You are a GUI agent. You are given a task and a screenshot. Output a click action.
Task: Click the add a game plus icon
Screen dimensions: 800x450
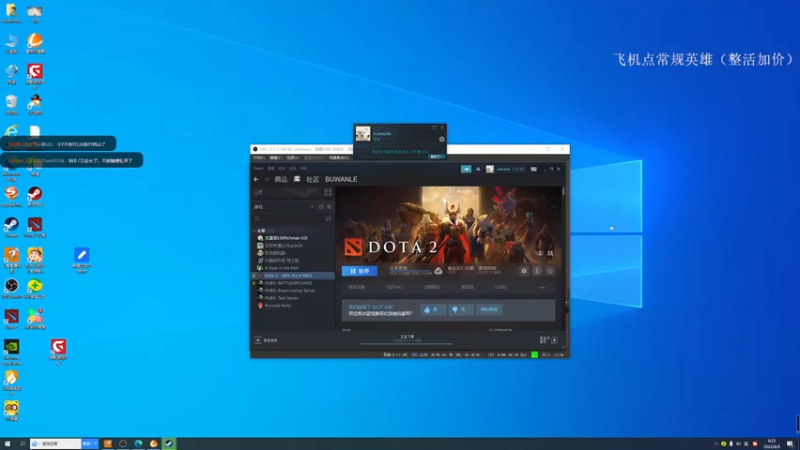[x=258, y=340]
